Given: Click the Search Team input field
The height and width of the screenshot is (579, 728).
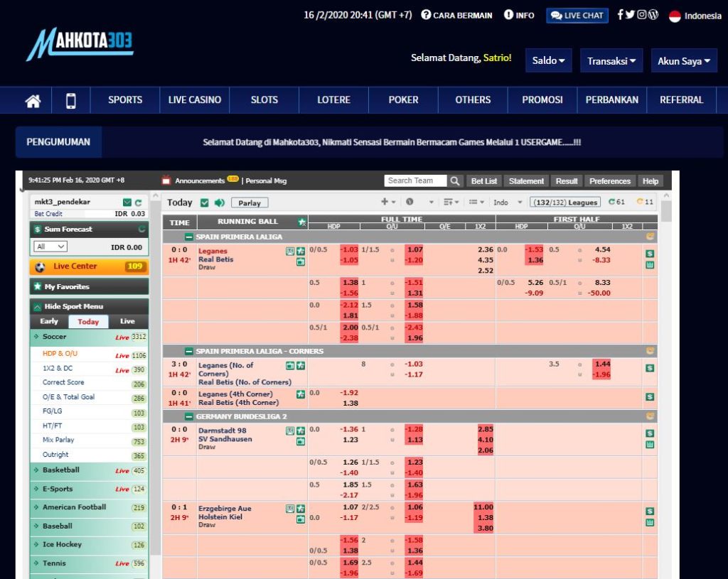Looking at the screenshot, I should click(x=415, y=181).
